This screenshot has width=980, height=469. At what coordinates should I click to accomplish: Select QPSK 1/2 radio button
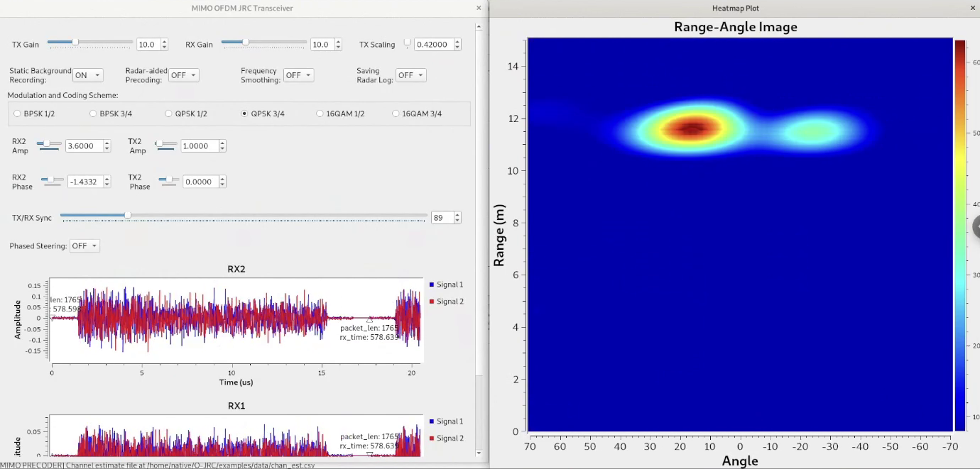point(169,114)
